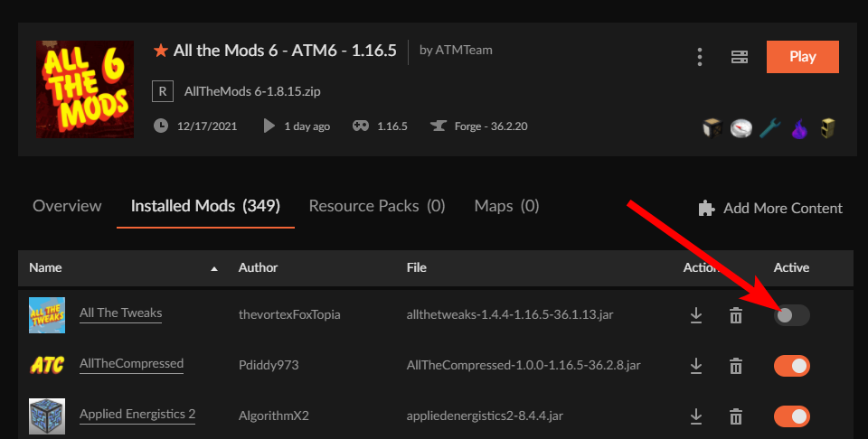Click the All the Mods 6 - ATM6 title
Viewport: 868px width, 439px height.
point(285,51)
